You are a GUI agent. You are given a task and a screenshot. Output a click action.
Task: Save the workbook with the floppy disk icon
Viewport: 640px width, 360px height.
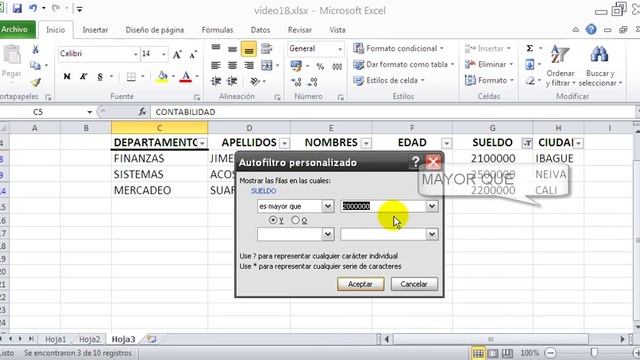click(17, 8)
